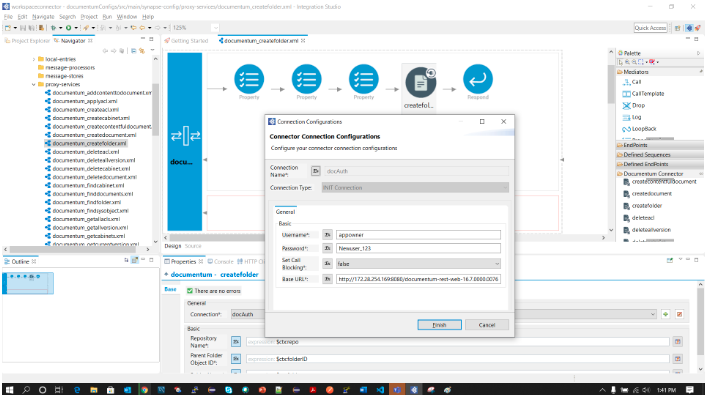Click the Repository Name expression field
This screenshot has height=395, width=708.
tap(457, 342)
